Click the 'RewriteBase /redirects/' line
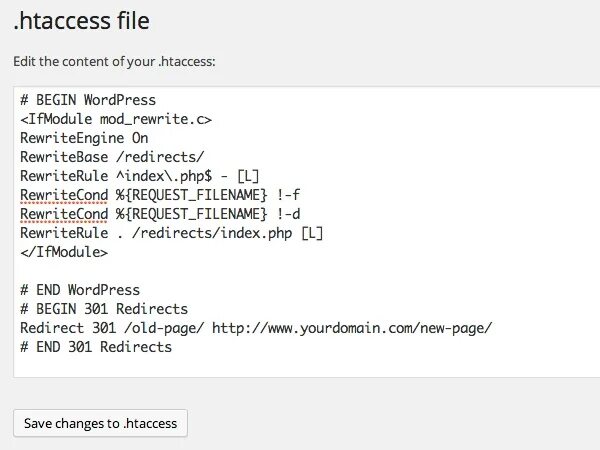The image size is (600, 450). [x=111, y=157]
